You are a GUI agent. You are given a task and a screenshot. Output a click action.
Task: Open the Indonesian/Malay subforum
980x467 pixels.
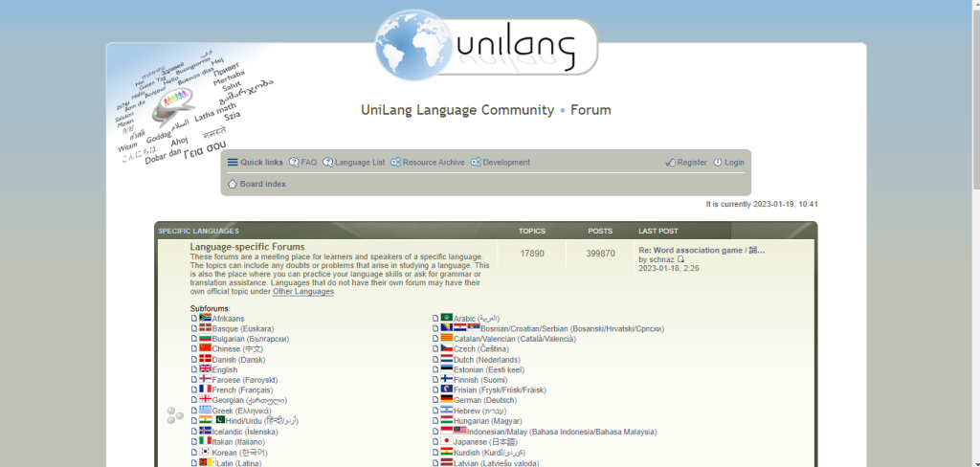562,432
